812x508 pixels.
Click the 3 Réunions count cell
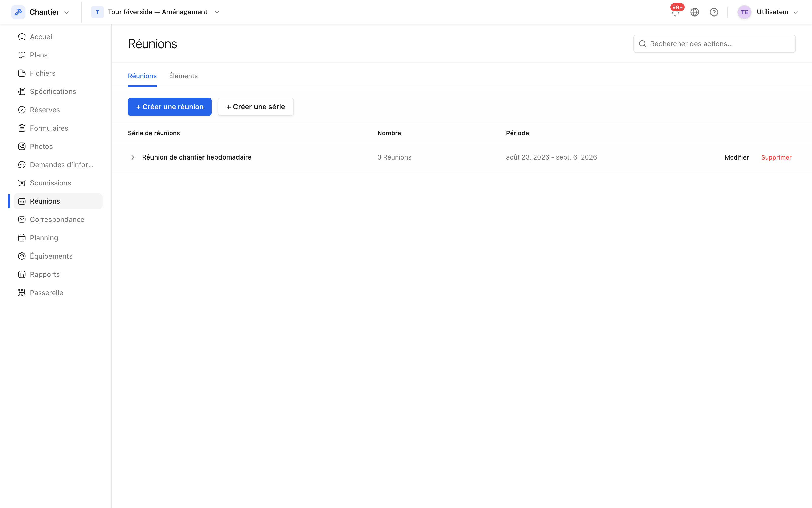(x=394, y=157)
